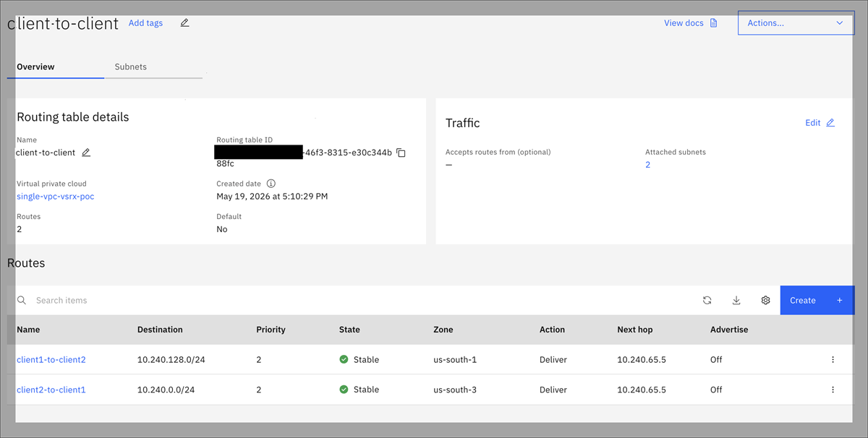
Task: Click the created date May 19, 2026 value
Action: (272, 197)
